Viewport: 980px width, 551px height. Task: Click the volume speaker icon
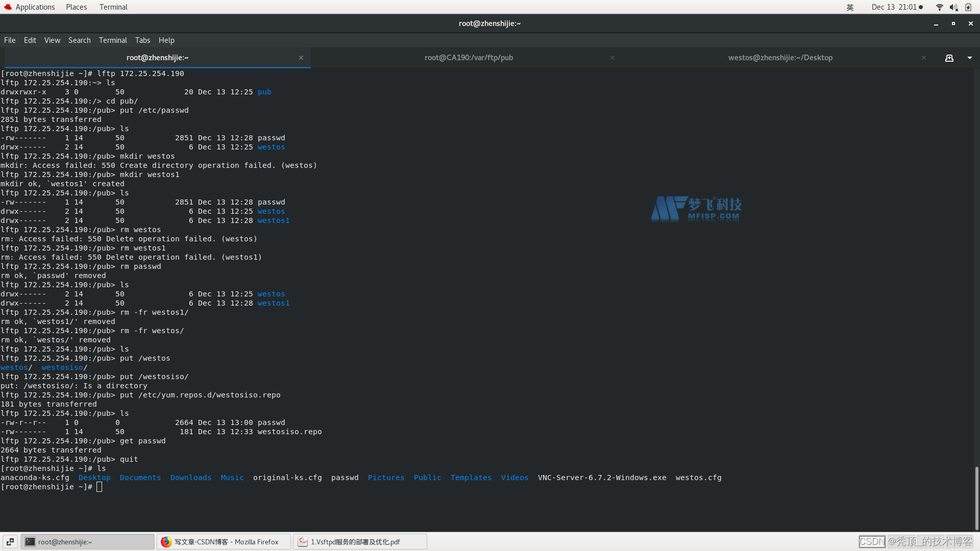point(953,7)
